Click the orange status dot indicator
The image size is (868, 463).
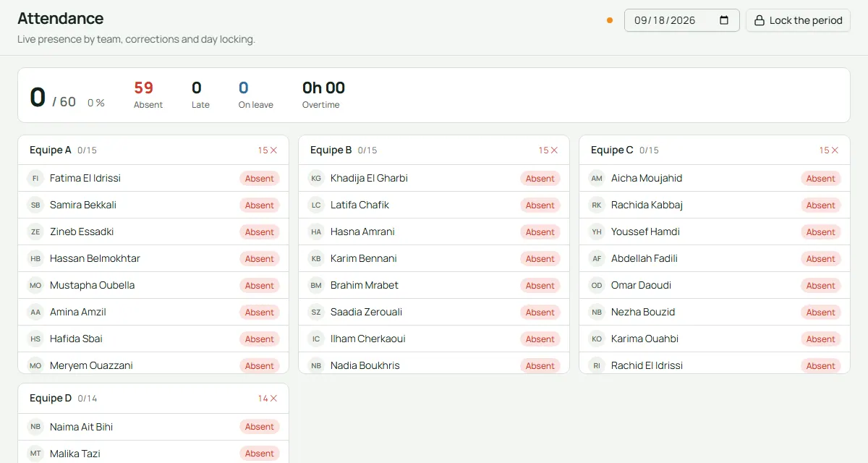[x=610, y=20]
